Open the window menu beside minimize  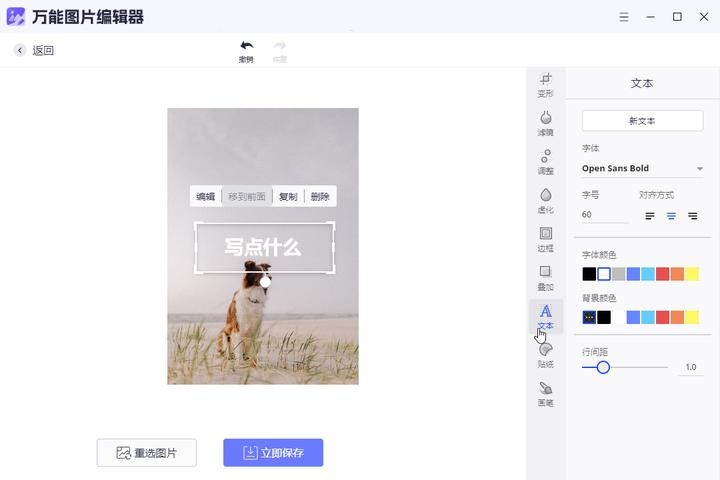point(623,17)
